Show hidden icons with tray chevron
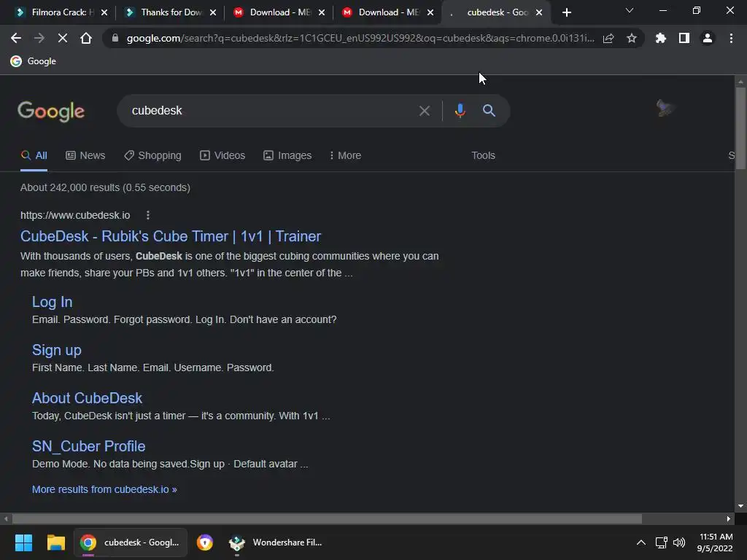The image size is (747, 560). point(641,542)
